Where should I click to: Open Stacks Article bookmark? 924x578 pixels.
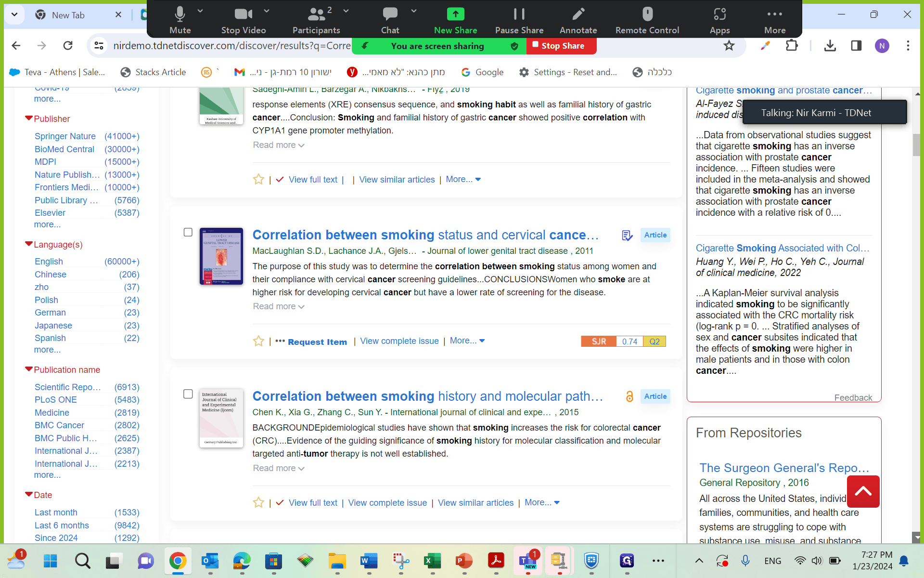153,72
